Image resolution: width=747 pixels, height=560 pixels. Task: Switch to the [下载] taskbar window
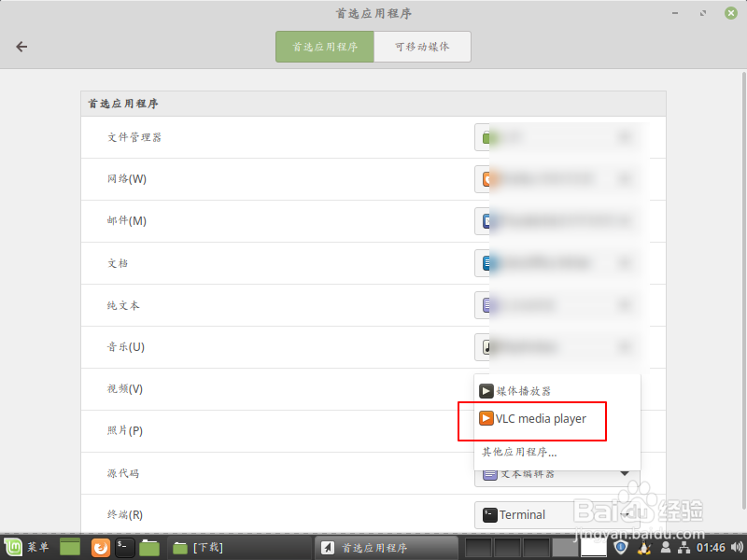[x=238, y=548]
